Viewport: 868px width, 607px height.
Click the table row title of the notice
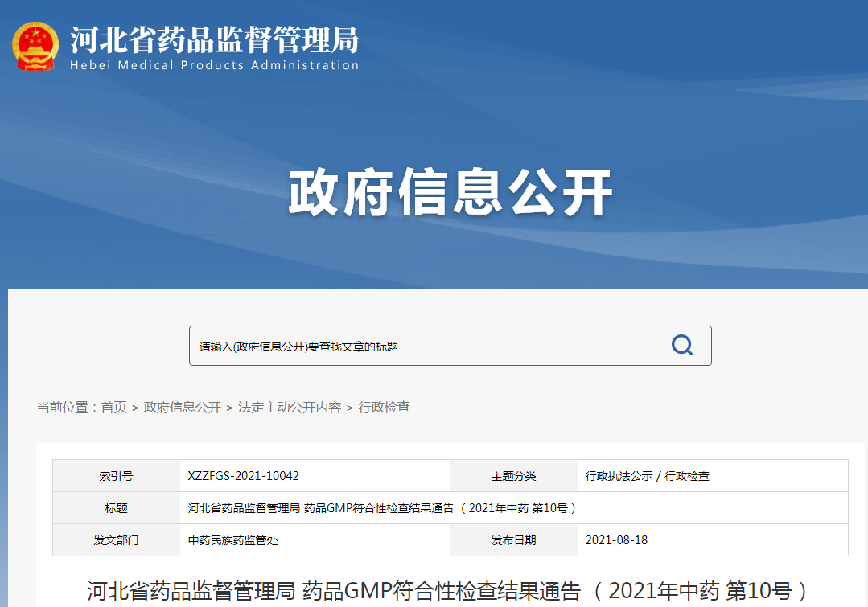click(381, 508)
